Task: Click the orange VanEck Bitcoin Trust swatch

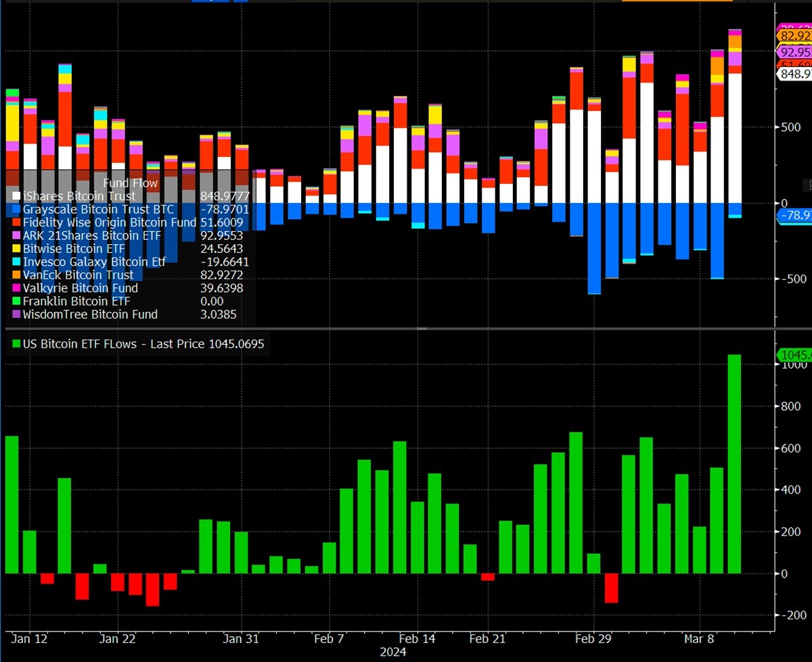Action: pos(16,275)
